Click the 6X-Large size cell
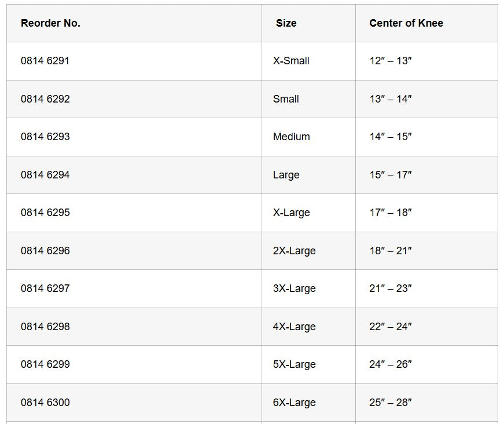 294,403
